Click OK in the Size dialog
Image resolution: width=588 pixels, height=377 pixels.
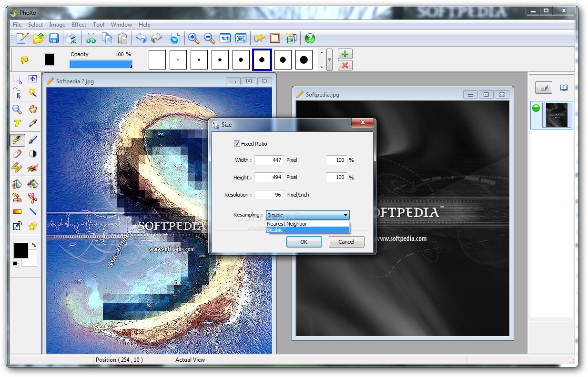pyautogui.click(x=304, y=242)
